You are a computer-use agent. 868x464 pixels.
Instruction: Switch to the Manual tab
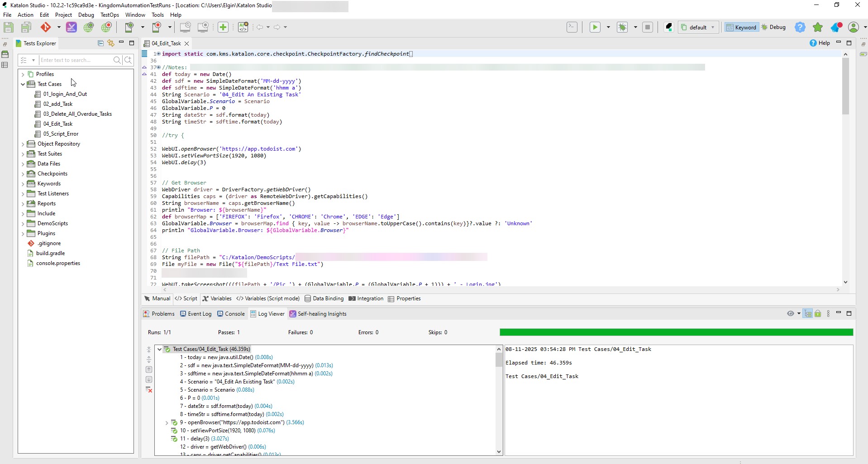pos(157,298)
